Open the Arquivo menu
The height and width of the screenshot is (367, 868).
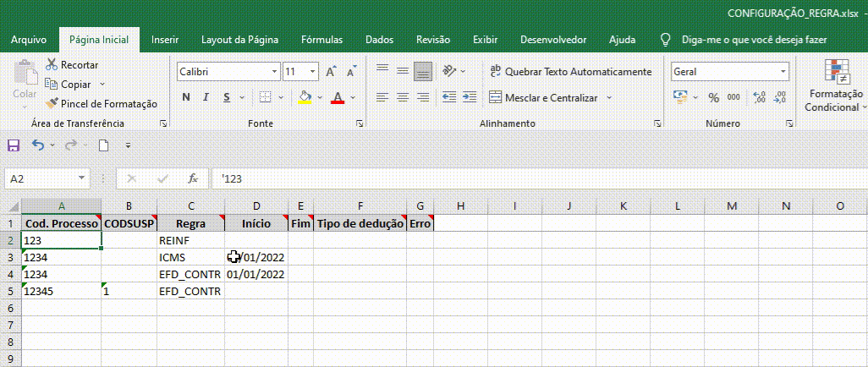(x=28, y=40)
